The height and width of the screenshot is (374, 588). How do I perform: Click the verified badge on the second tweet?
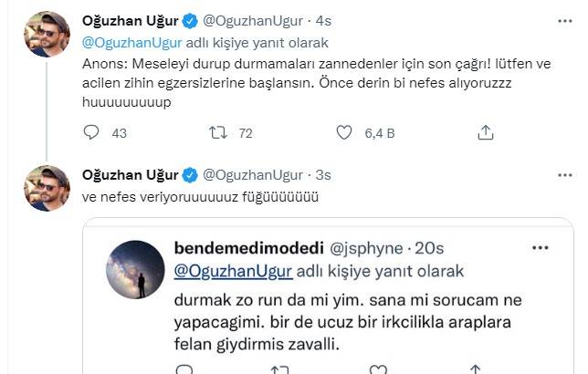tap(189, 173)
